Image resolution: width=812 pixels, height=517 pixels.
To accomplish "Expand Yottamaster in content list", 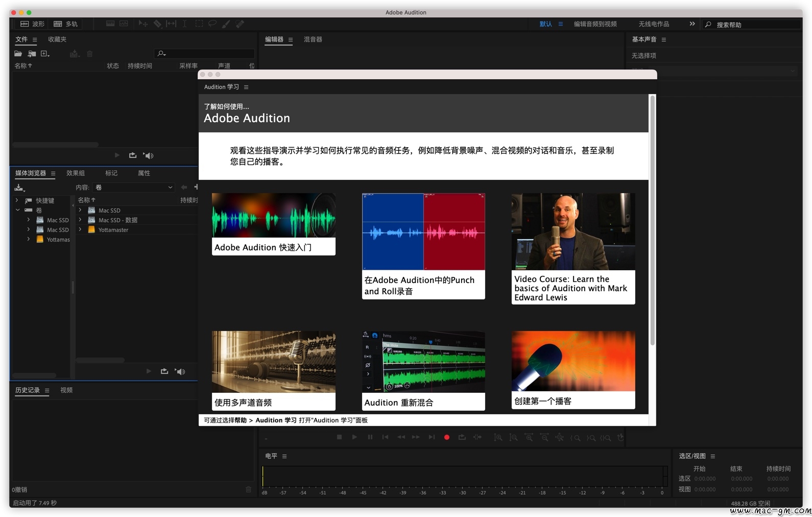I will coord(80,229).
